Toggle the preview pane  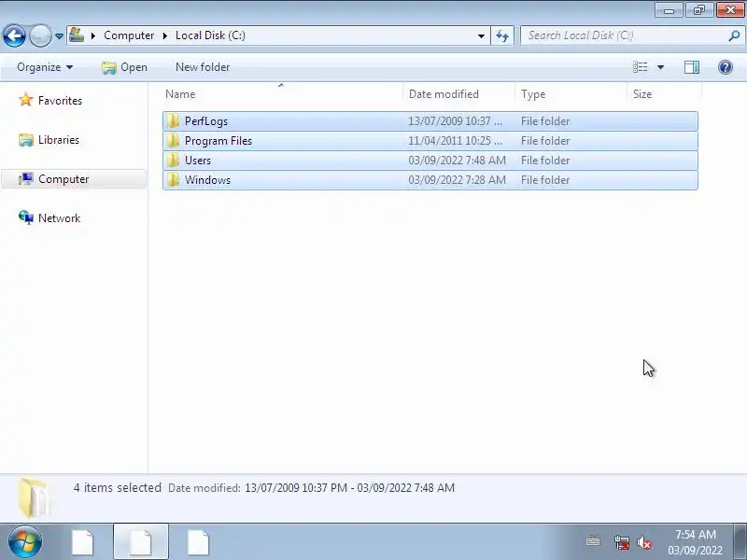[x=692, y=67]
